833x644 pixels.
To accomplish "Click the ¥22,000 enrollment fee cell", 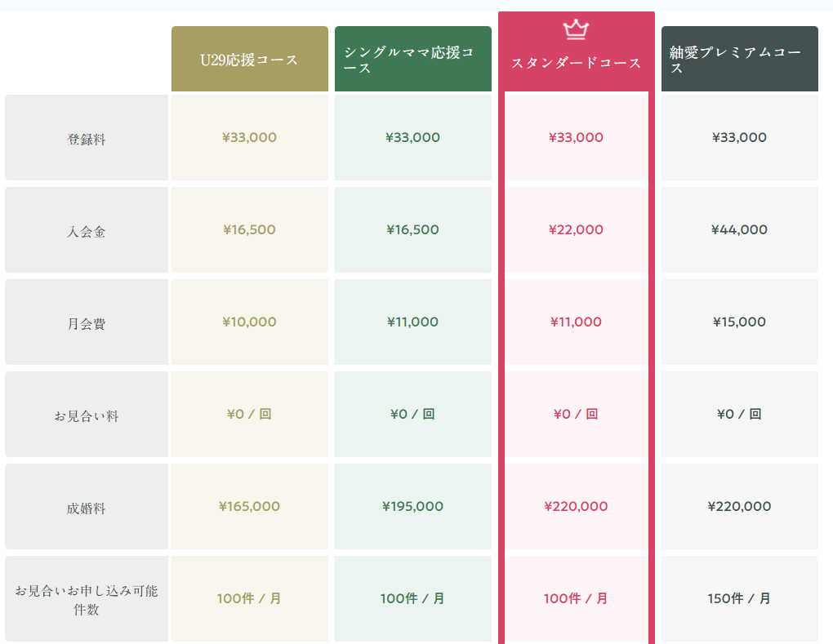I will coord(576,230).
